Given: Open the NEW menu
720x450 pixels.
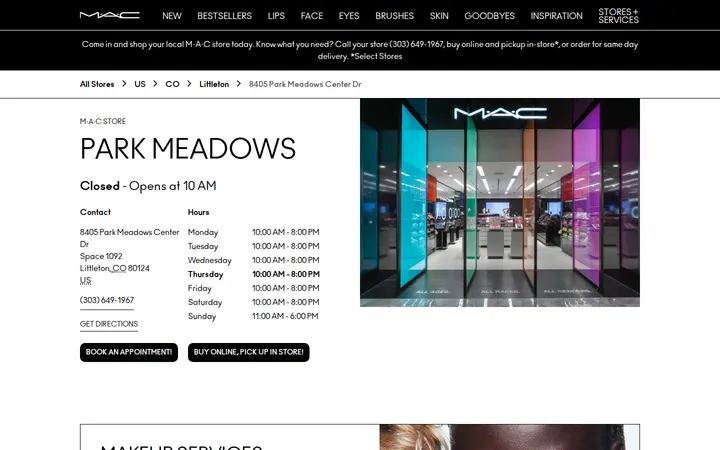Looking at the screenshot, I should (x=172, y=16).
